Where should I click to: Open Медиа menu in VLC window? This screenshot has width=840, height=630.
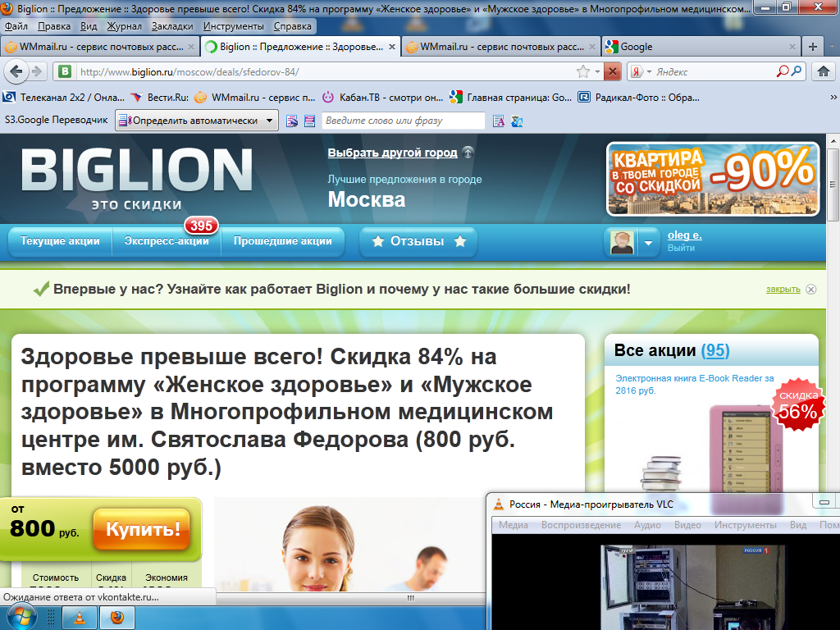[514, 525]
